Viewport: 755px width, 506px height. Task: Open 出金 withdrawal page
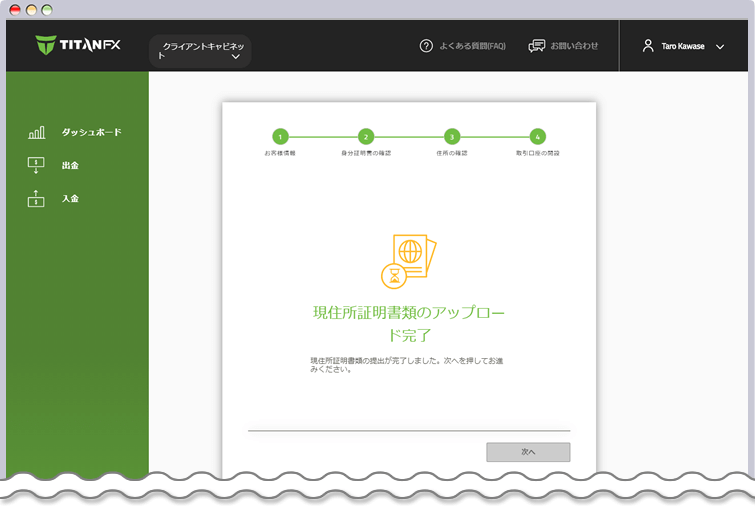70,166
